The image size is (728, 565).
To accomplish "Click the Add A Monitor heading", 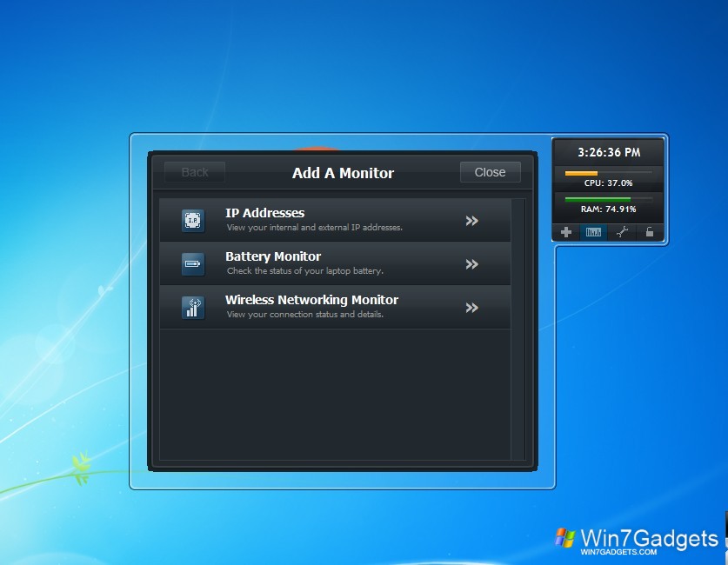I will click(x=343, y=173).
